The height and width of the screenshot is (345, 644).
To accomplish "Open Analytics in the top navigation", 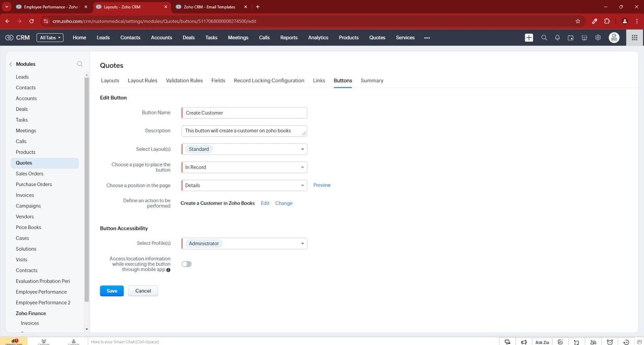I will coord(318,37).
